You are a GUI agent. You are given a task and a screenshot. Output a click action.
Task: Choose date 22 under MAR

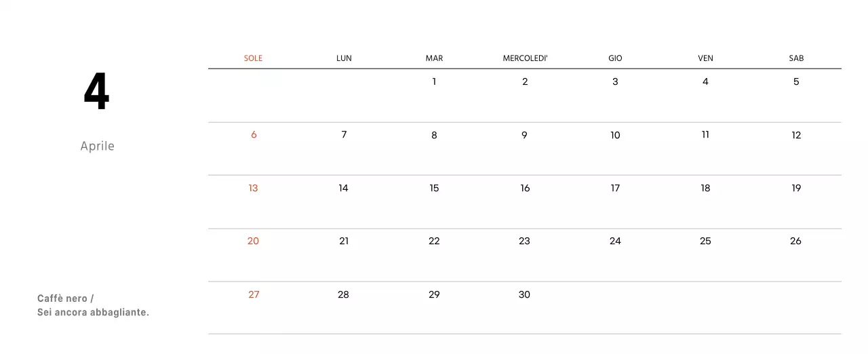click(434, 241)
